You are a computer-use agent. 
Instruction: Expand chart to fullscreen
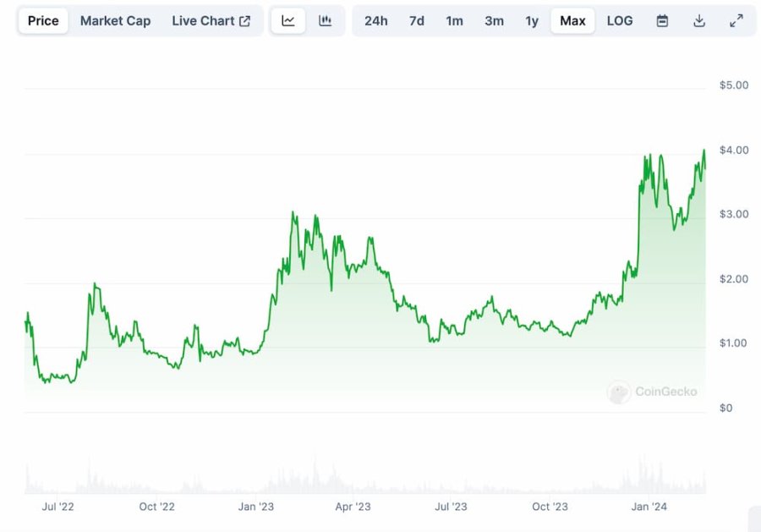(x=736, y=21)
